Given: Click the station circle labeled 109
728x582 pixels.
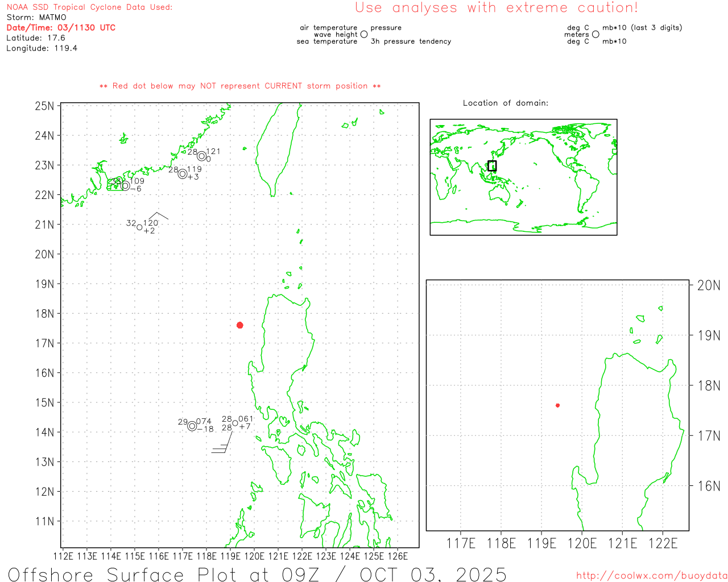Looking at the screenshot, I should point(125,185).
